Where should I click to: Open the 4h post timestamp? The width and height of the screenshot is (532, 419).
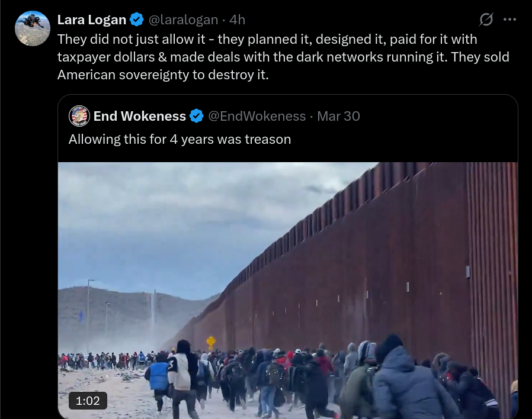pos(237,20)
